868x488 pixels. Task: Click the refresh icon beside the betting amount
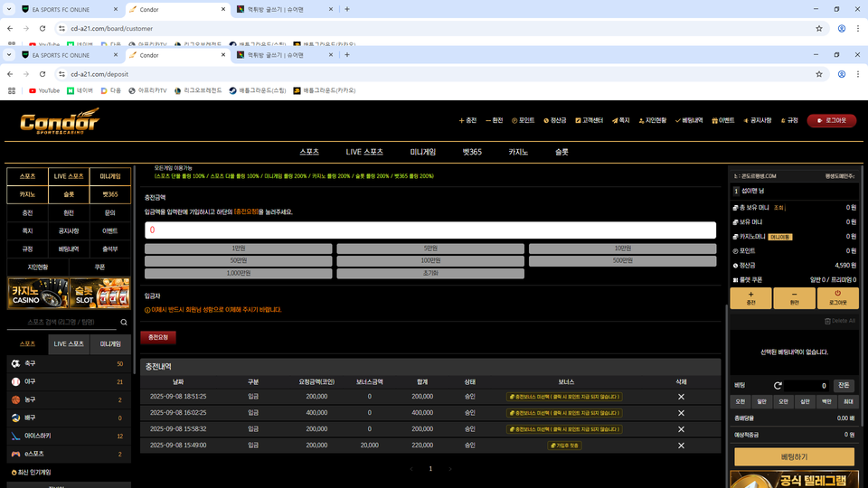coord(778,386)
